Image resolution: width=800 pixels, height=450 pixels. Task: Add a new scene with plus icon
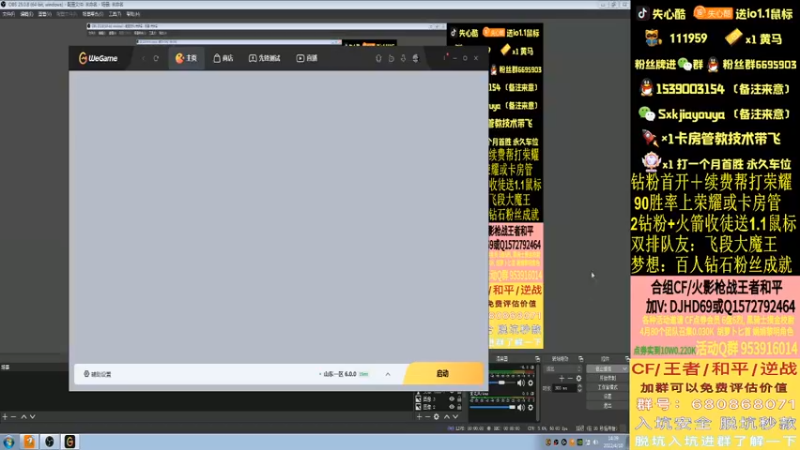(5, 417)
